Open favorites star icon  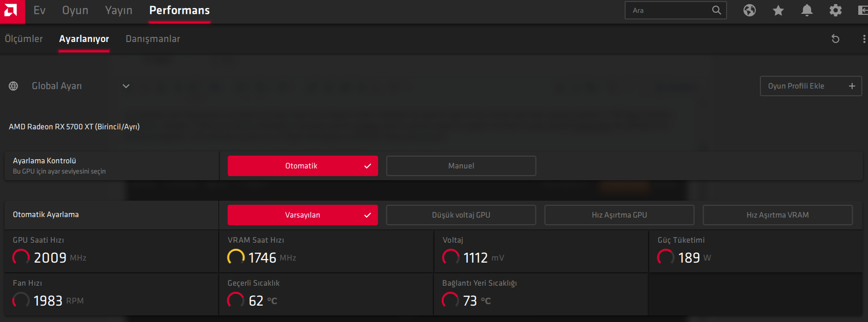pyautogui.click(x=778, y=10)
